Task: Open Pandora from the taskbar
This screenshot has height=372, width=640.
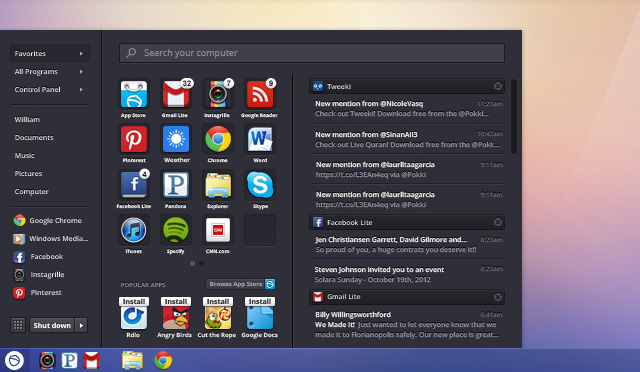Action: click(x=69, y=361)
